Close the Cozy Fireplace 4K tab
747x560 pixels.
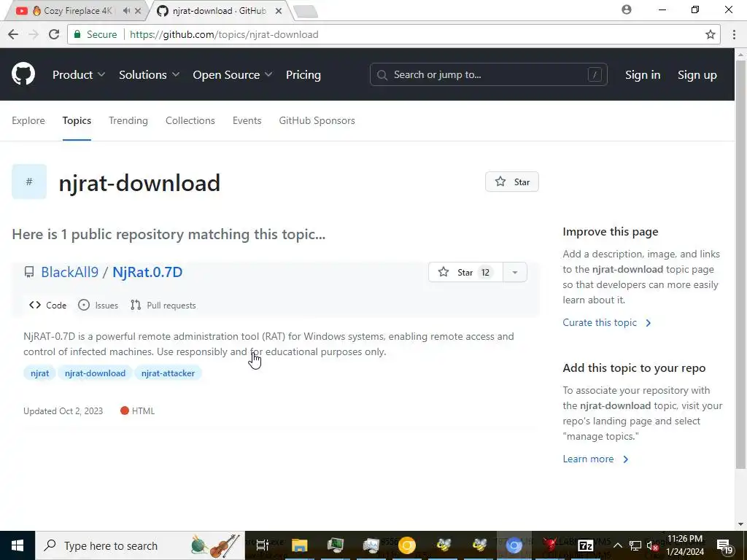point(138,10)
